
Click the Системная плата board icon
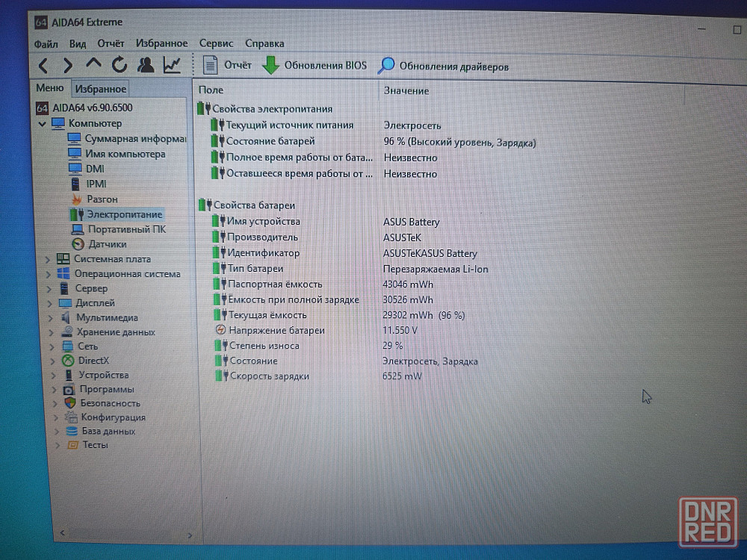(x=63, y=259)
